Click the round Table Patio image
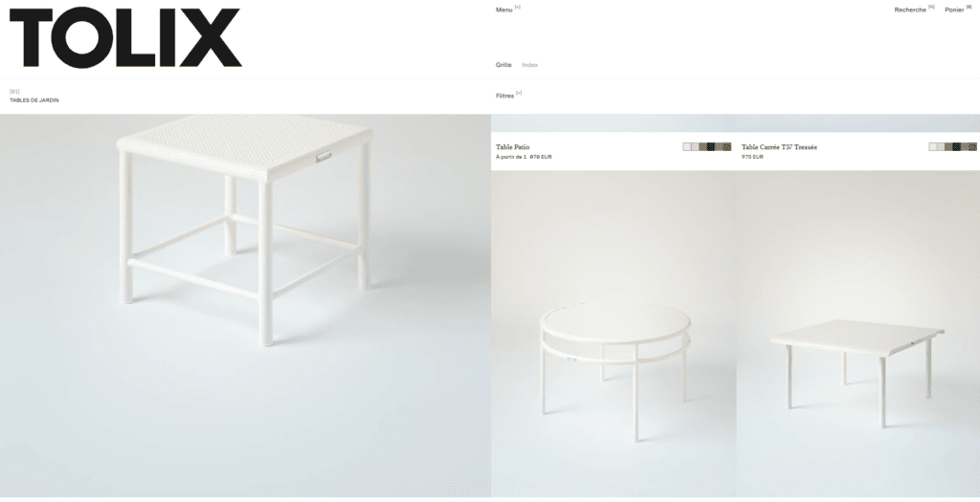Image resolution: width=980 pixels, height=502 pixels. point(613,334)
